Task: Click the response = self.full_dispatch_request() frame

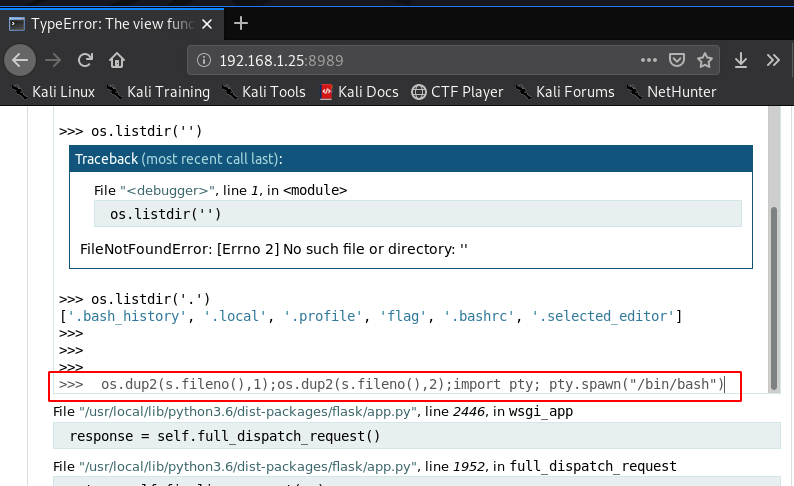Action: (x=417, y=436)
